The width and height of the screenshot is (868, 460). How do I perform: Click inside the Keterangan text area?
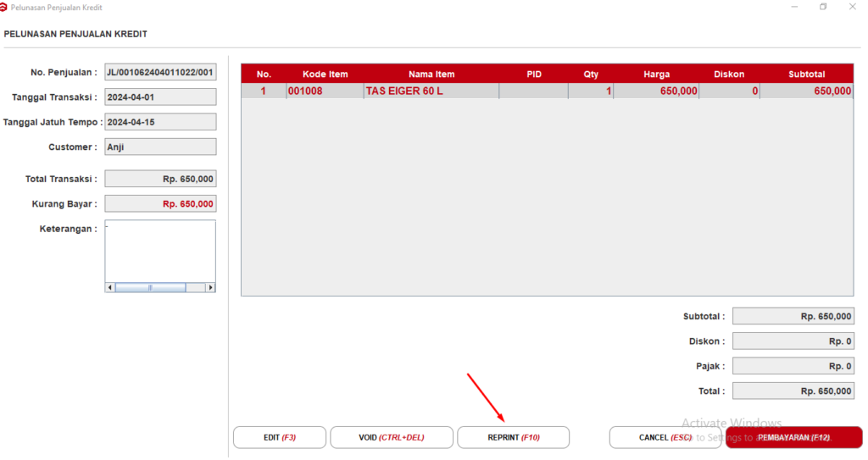(160, 250)
